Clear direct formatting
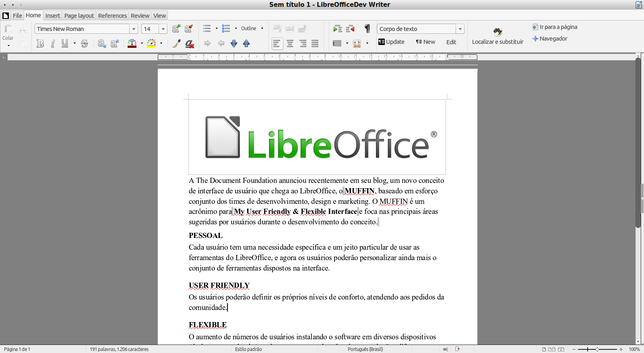644x353 pixels. coord(190,43)
